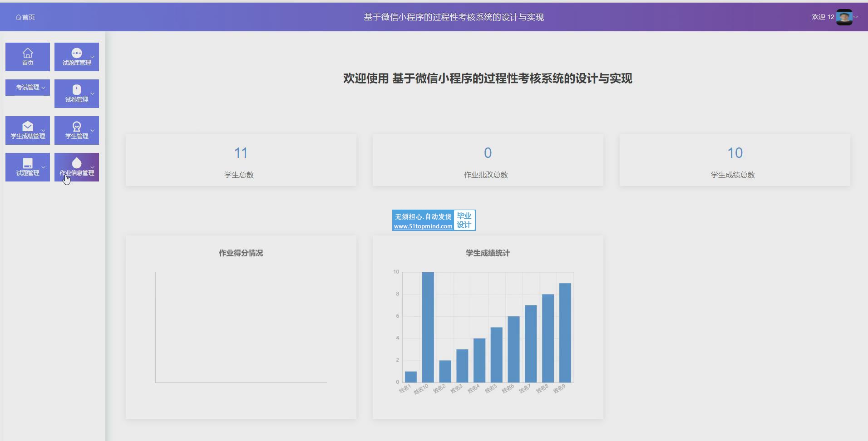868x441 pixels.
Task: Expand the chevron on the 试题库管理 tile
Action: (x=93, y=57)
